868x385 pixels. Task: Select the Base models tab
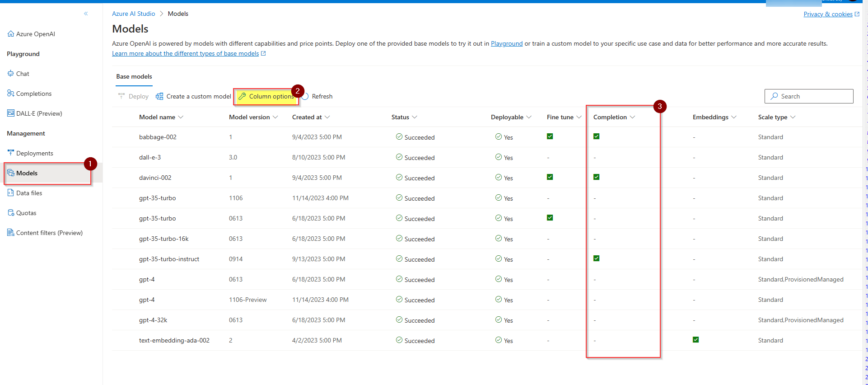(x=134, y=76)
